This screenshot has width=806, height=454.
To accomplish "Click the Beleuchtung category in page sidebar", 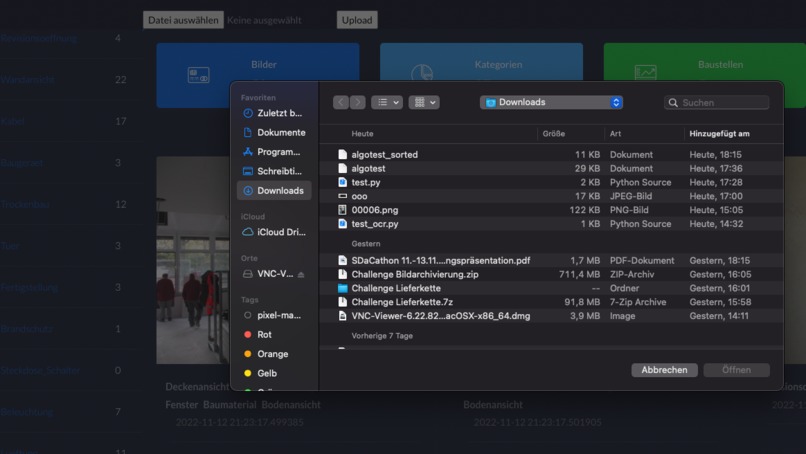I will pyautogui.click(x=26, y=412).
